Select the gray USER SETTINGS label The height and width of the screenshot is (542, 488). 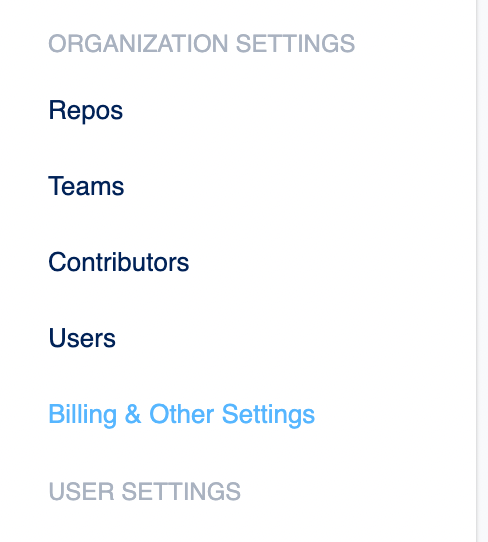144,491
